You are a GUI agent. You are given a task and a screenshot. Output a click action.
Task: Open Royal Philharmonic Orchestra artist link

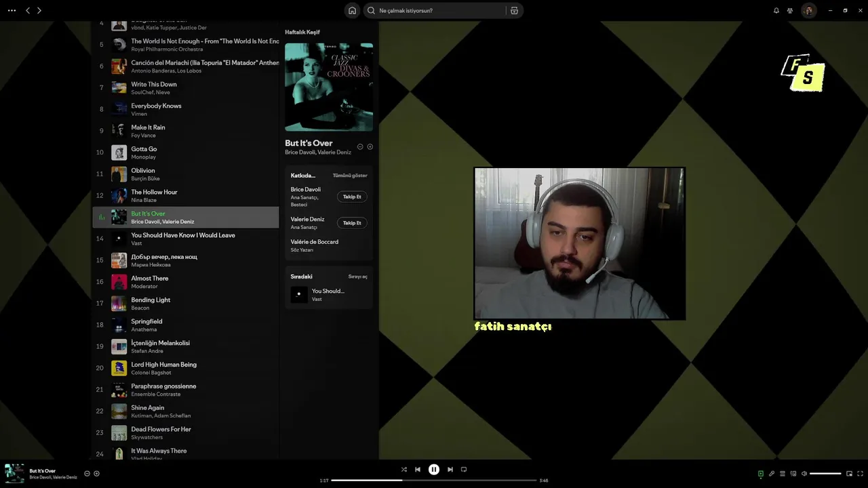click(167, 49)
